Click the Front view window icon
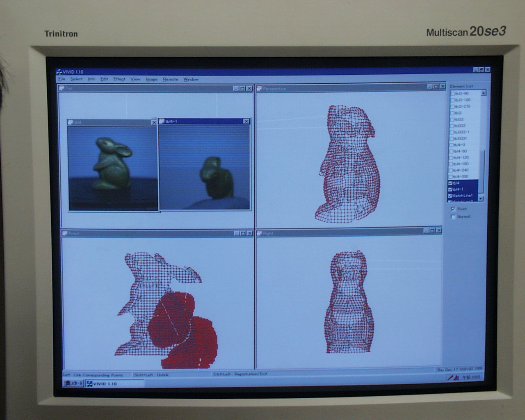The height and width of the screenshot is (420, 525). pos(65,233)
